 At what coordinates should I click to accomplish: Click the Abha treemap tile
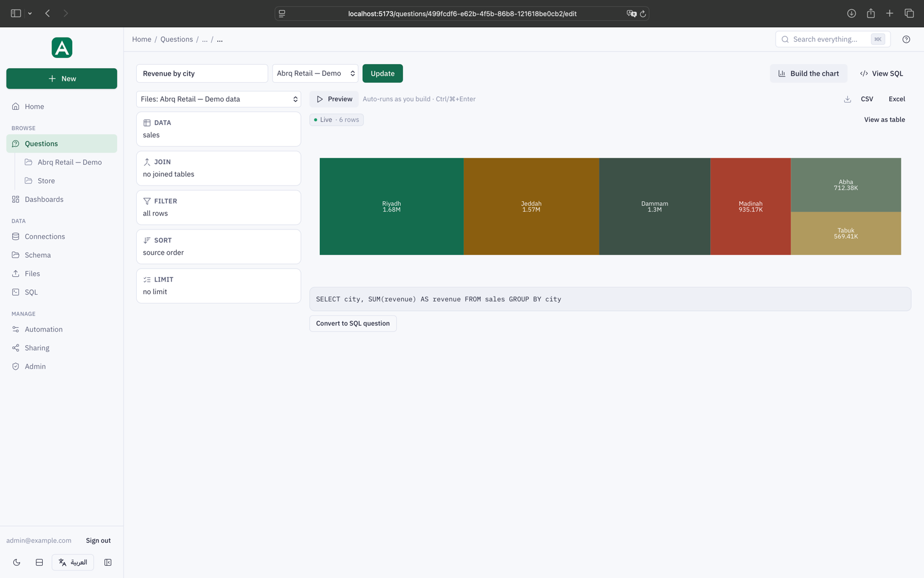coord(846,185)
